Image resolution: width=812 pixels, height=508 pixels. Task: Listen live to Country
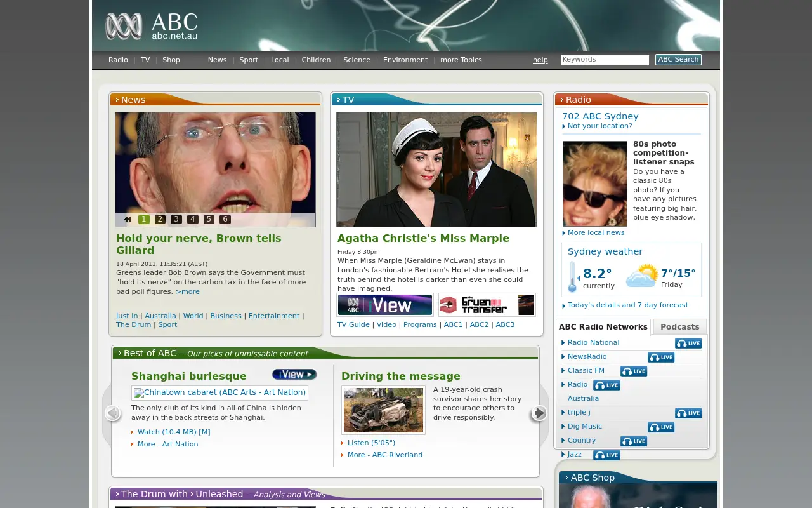(634, 441)
